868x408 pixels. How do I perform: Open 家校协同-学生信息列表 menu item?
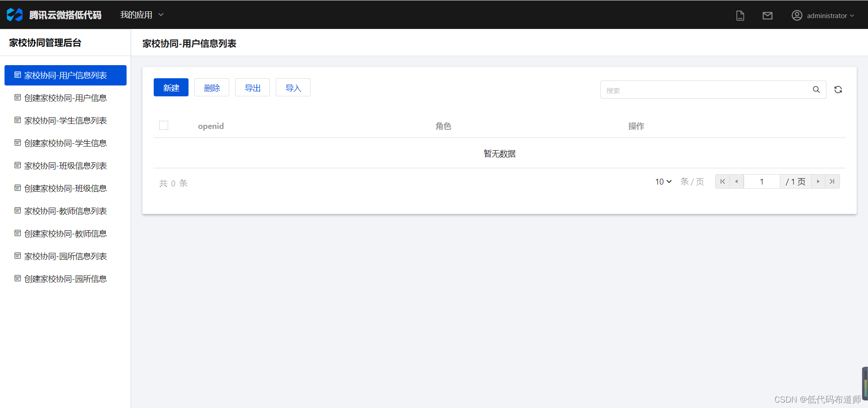(x=66, y=120)
